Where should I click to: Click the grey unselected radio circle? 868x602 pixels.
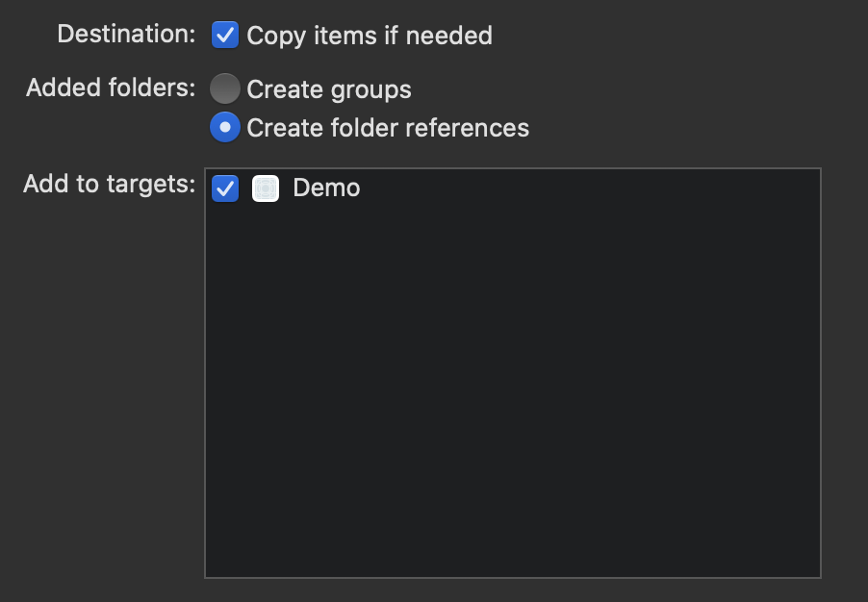pyautogui.click(x=225, y=89)
